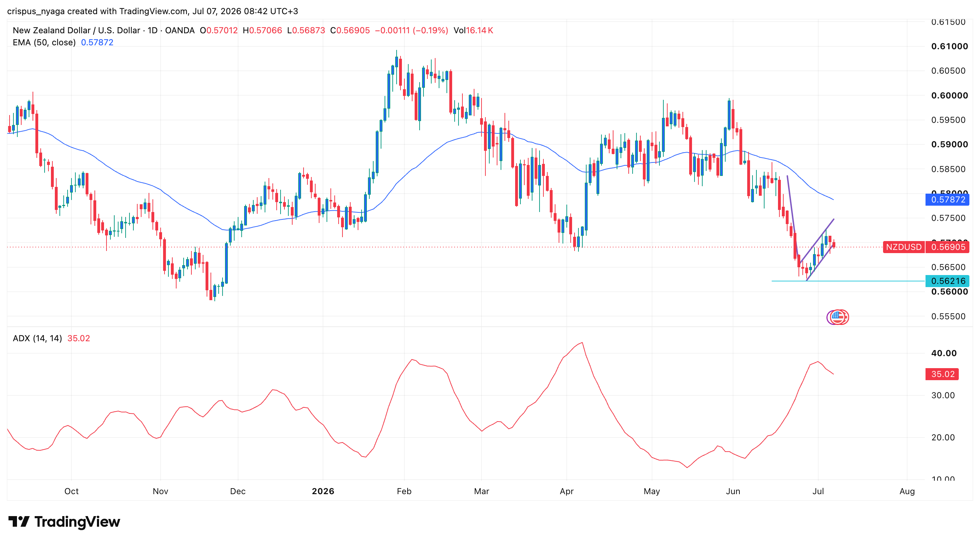Click the 0.60500 price axis label

coord(949,71)
